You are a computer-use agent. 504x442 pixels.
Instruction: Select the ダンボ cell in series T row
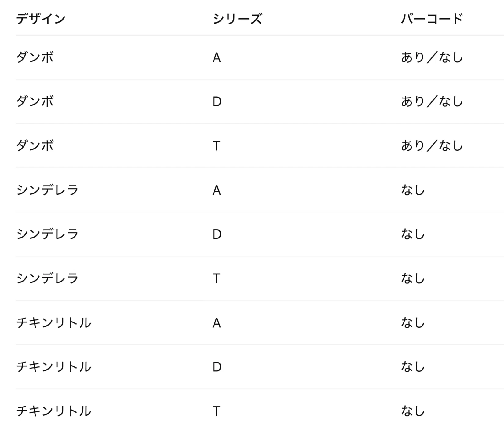coord(35,146)
